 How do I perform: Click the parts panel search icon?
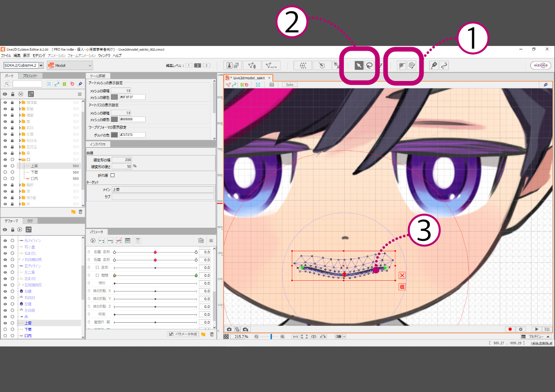(7, 84)
